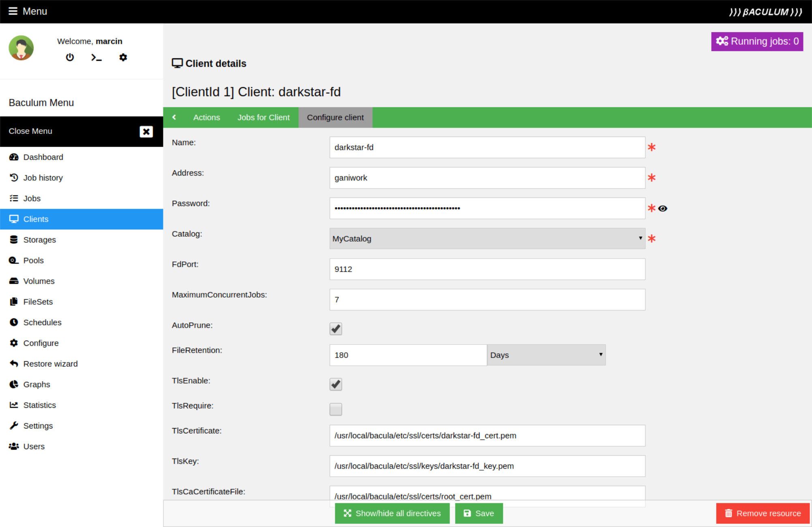The height and width of the screenshot is (527, 812).
Task: Switch to Jobs for Client tab
Action: tap(264, 117)
